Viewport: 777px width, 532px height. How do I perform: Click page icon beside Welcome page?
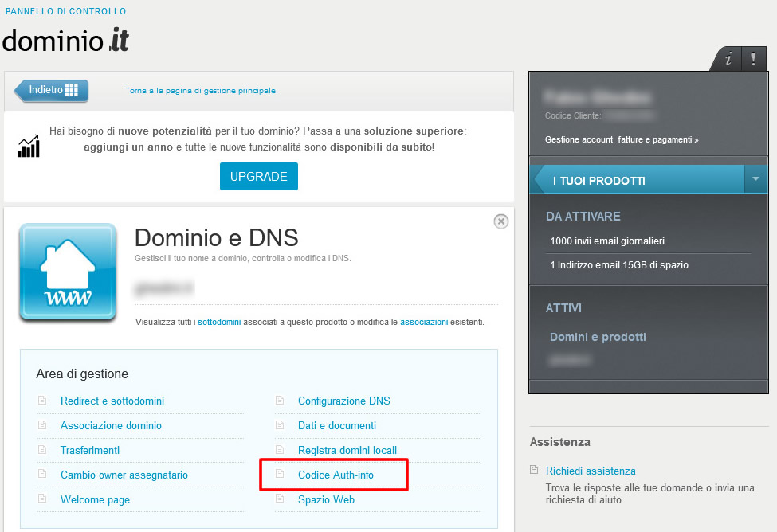(42, 499)
